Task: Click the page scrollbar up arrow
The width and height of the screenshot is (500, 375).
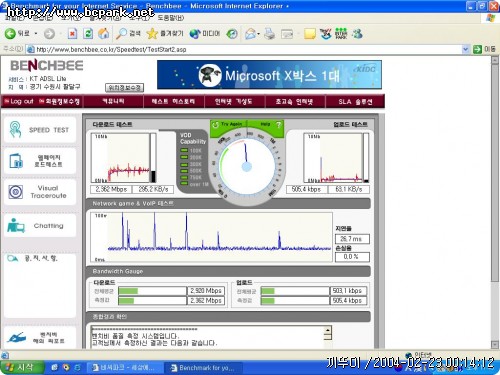Action: pos(495,61)
